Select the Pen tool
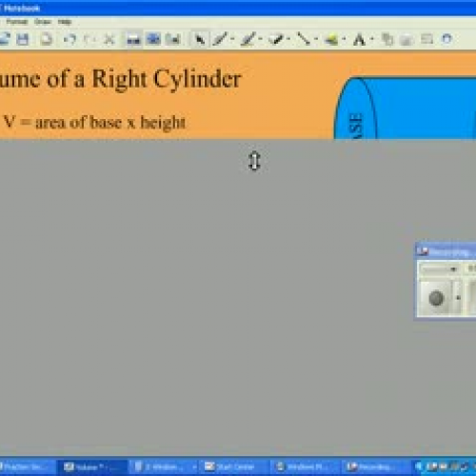The image size is (476, 476). click(221, 39)
